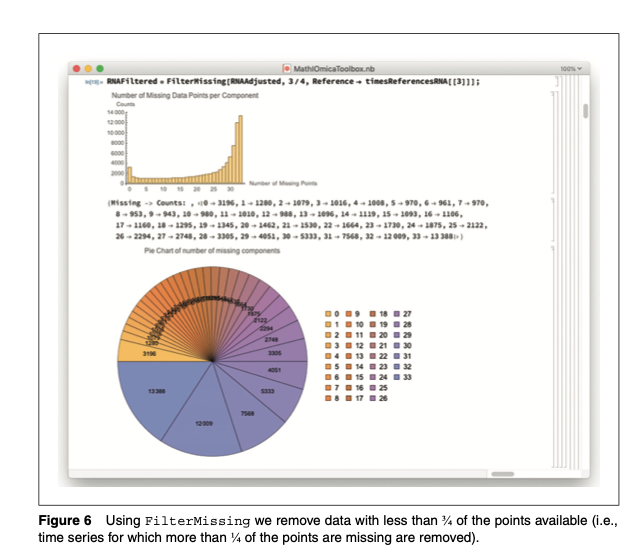Image resolution: width=631 pixels, height=557 pixels.
Task: Click the MathIOmicaToolbox.nb notebook file icon
Action: coord(286,69)
